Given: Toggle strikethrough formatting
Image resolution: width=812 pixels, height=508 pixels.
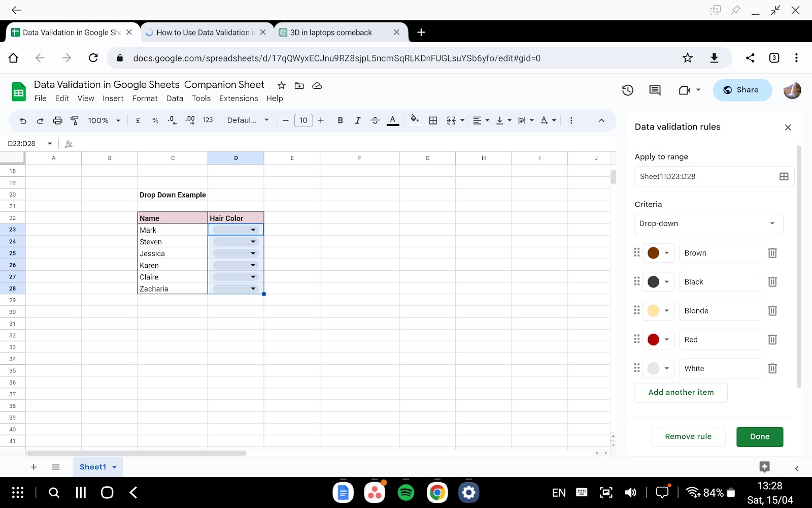Looking at the screenshot, I should 375,120.
